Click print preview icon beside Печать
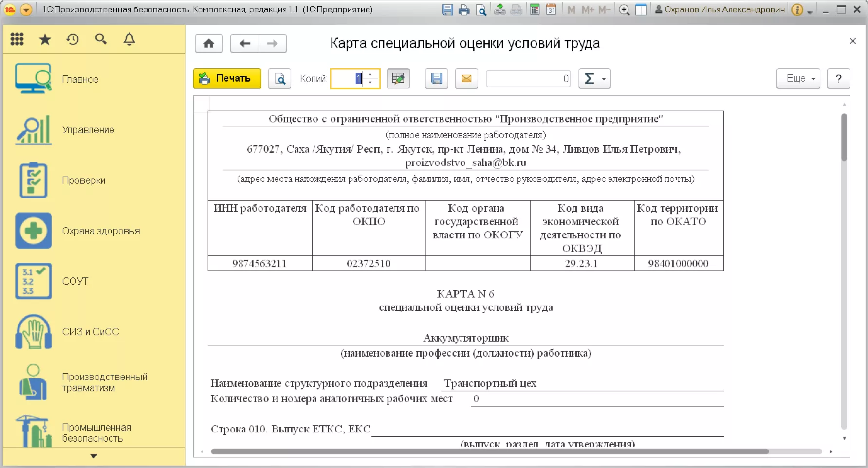 coord(280,78)
